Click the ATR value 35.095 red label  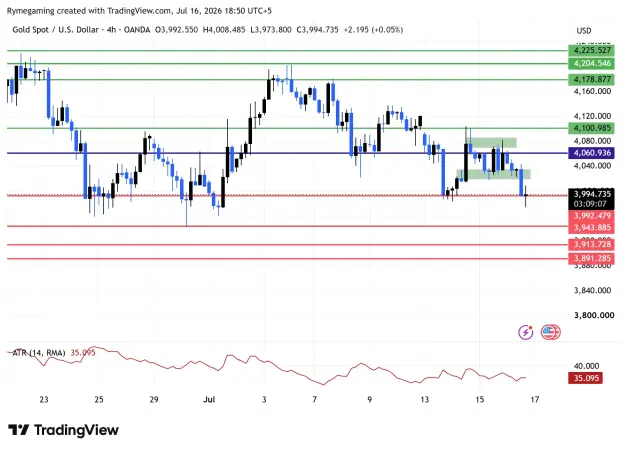click(x=585, y=378)
